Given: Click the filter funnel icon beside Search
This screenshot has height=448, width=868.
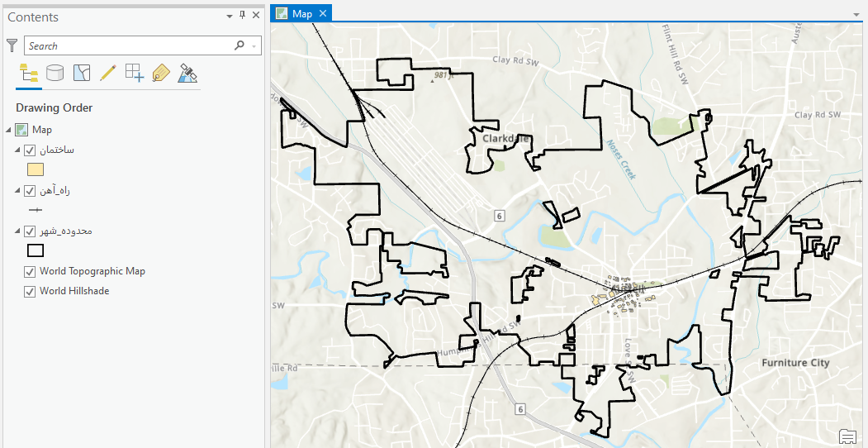Looking at the screenshot, I should pyautogui.click(x=12, y=45).
